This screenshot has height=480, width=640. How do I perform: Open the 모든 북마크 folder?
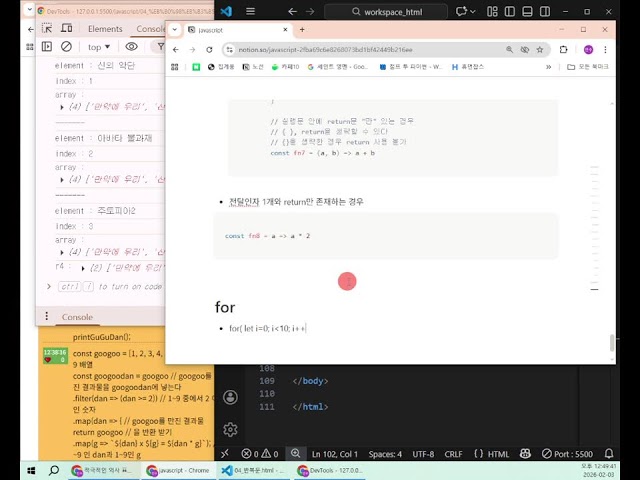click(588, 67)
